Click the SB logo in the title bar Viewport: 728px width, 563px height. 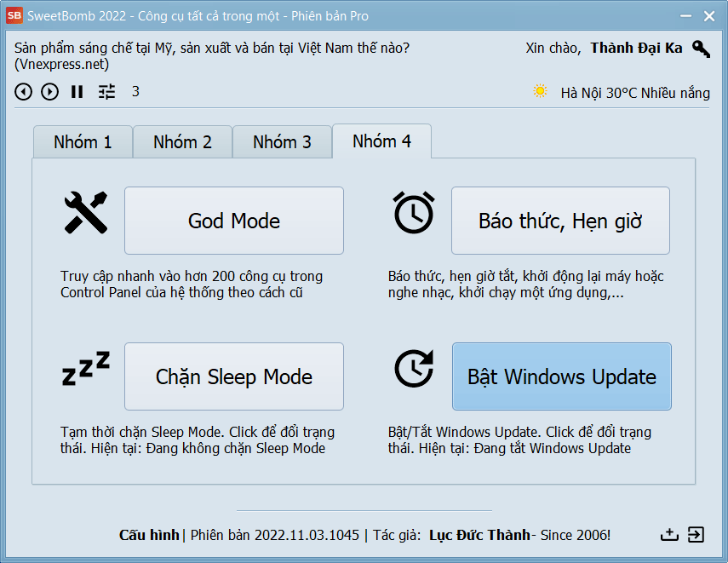tap(14, 16)
